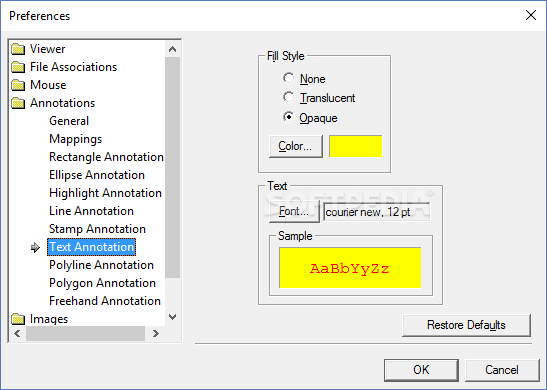
Task: Click the Annotations folder icon
Action: [18, 103]
